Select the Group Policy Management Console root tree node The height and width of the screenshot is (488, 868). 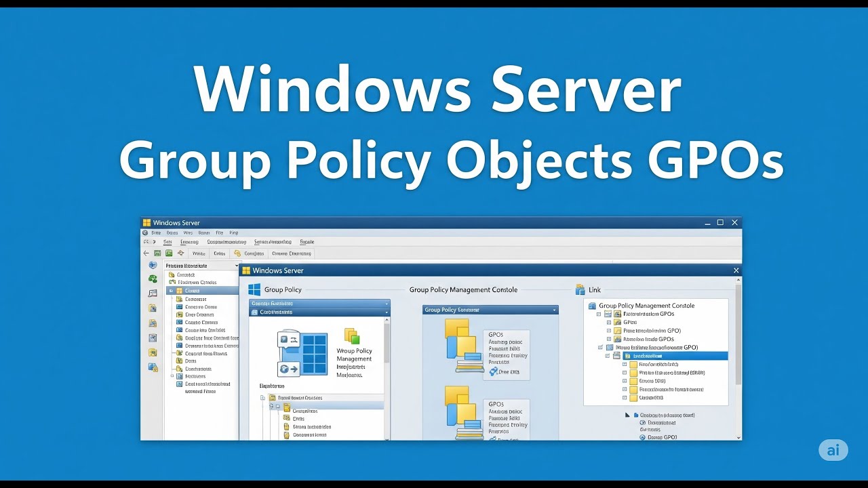click(x=642, y=306)
